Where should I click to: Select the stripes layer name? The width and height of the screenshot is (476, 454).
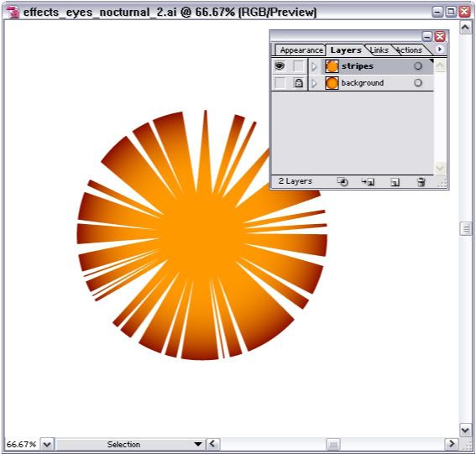358,66
